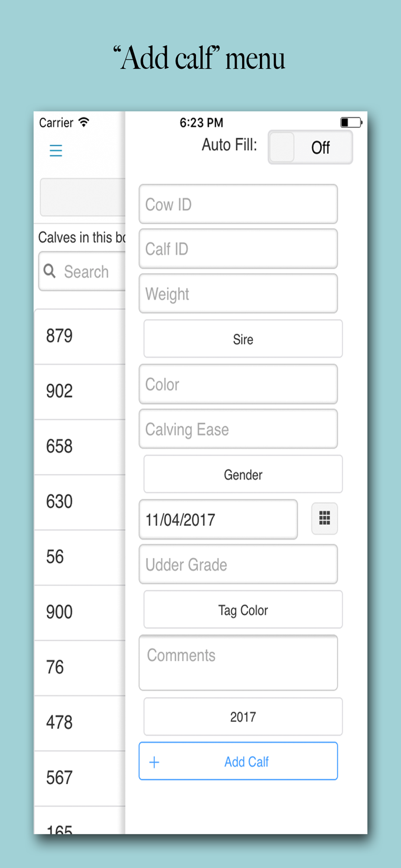401x868 pixels.
Task: Click the 11/04/2017 date field
Action: (218, 519)
